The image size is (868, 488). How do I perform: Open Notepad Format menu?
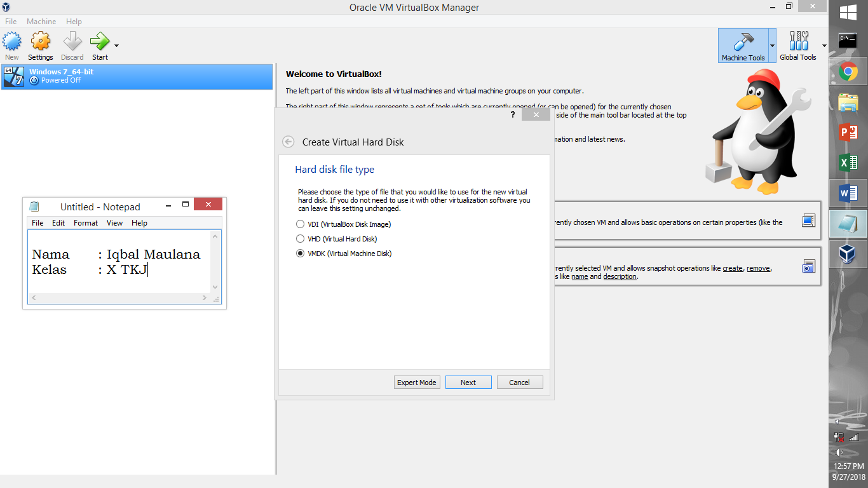tap(86, 223)
